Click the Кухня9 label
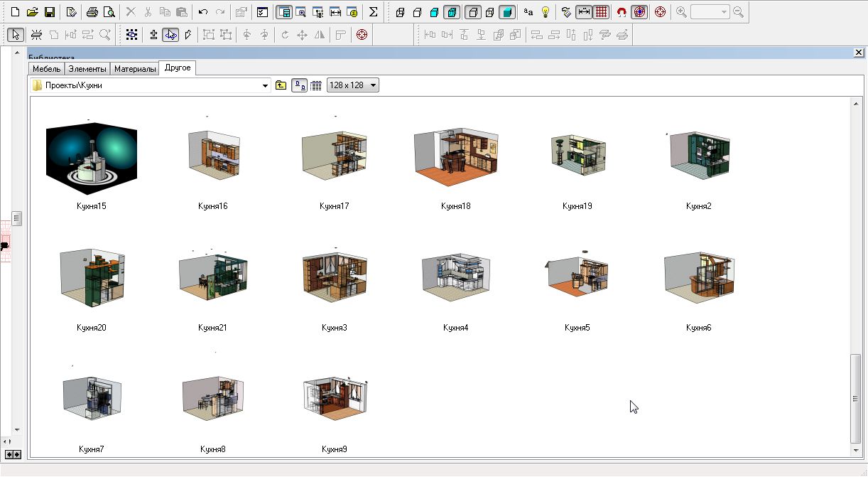Viewport: 868px width, 477px height. pyautogui.click(x=335, y=449)
